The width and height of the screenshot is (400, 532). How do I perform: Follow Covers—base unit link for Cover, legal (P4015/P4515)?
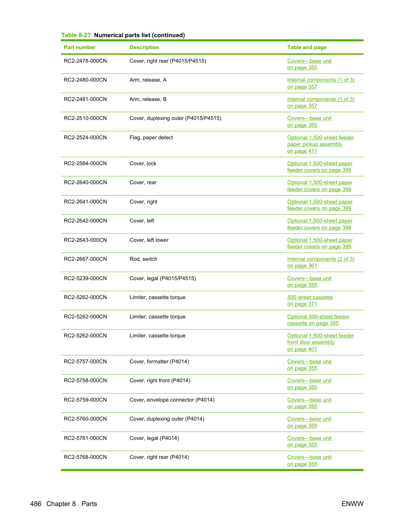(x=309, y=282)
